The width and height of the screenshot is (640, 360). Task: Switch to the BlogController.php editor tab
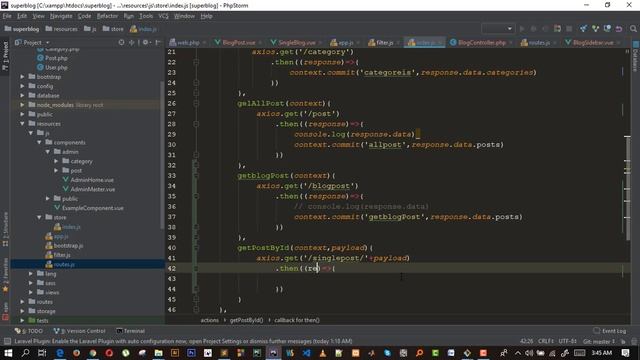(x=481, y=42)
